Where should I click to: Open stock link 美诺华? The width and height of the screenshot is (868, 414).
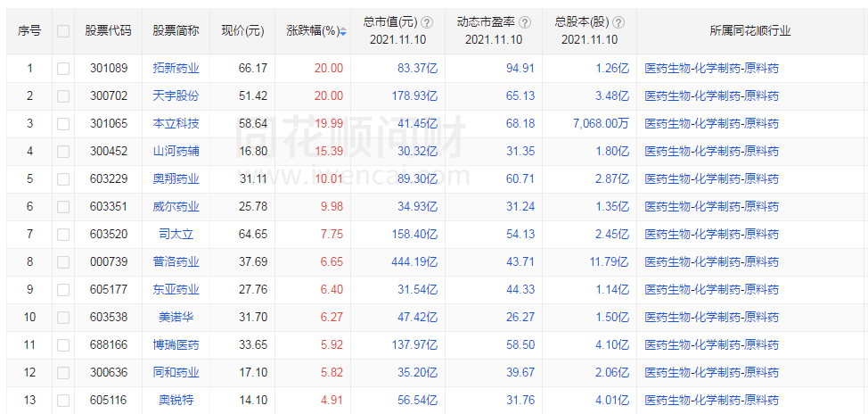click(176, 317)
